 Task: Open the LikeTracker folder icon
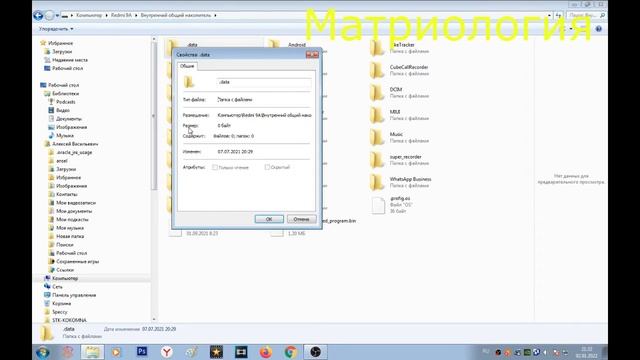point(377,48)
